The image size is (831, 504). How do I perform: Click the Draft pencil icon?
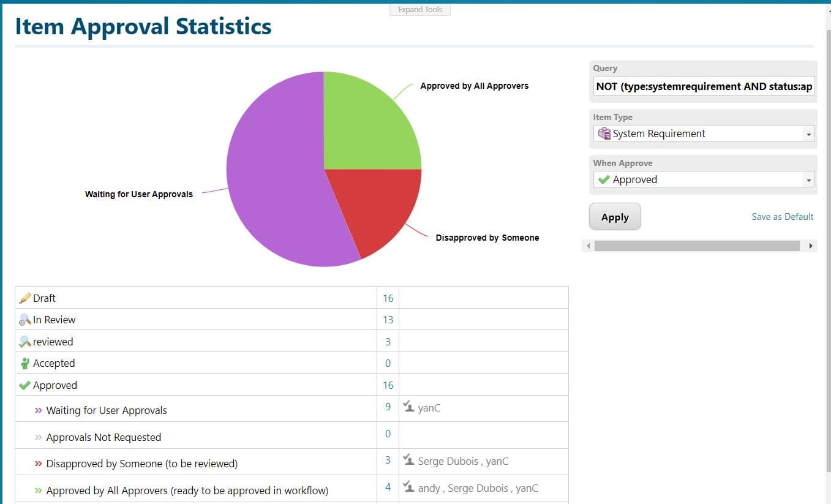[x=25, y=298]
